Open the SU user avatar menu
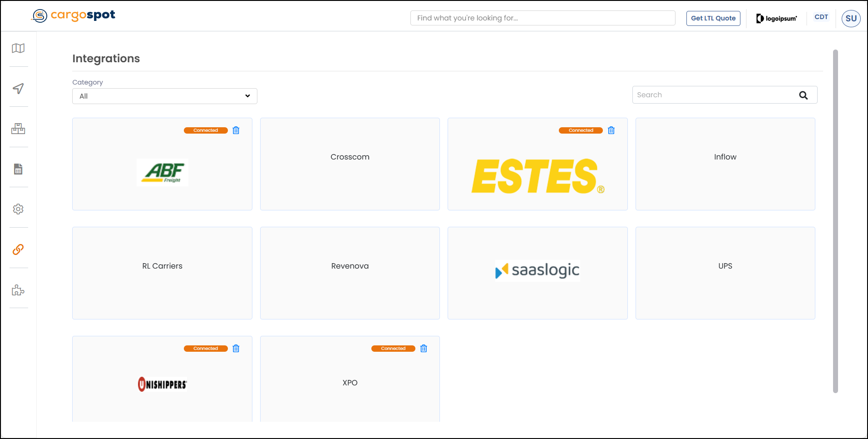The height and width of the screenshot is (439, 868). click(x=851, y=18)
